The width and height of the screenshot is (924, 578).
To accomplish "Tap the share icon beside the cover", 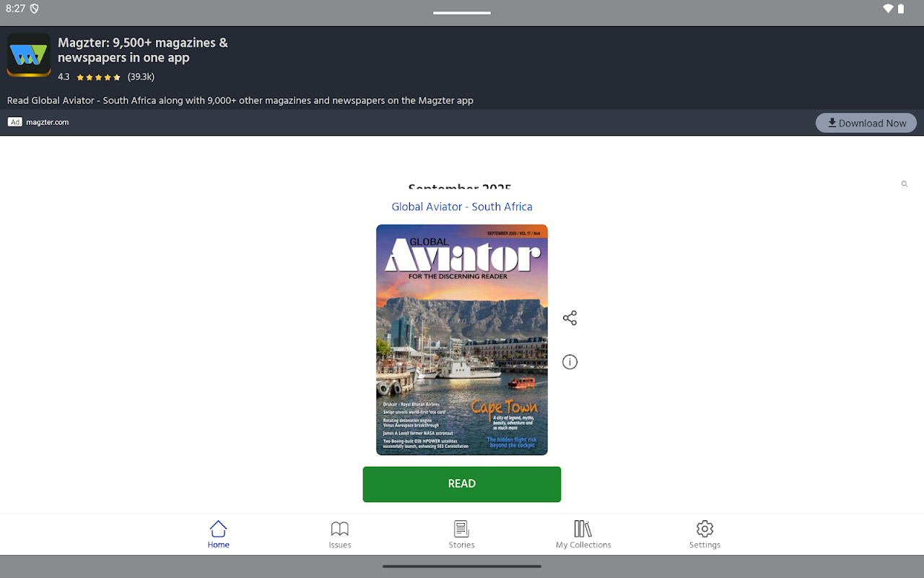I will point(570,318).
